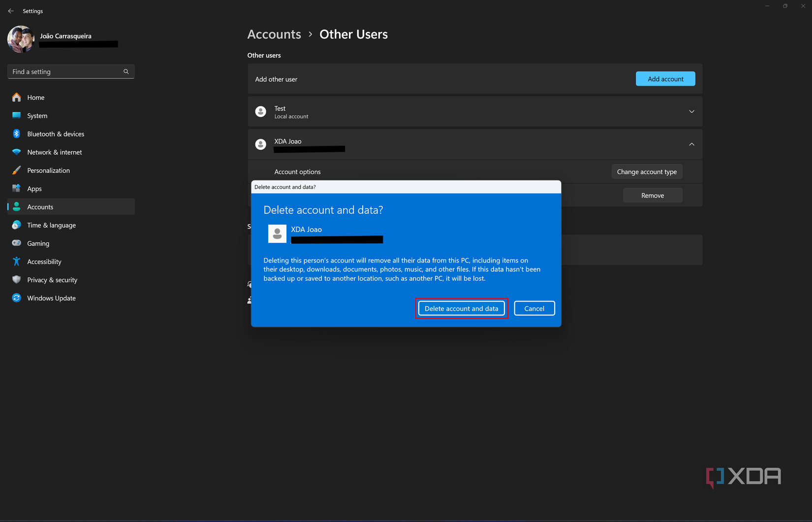The image size is (812, 522).
Task: Click the Bluetooth & devices icon
Action: (x=17, y=134)
